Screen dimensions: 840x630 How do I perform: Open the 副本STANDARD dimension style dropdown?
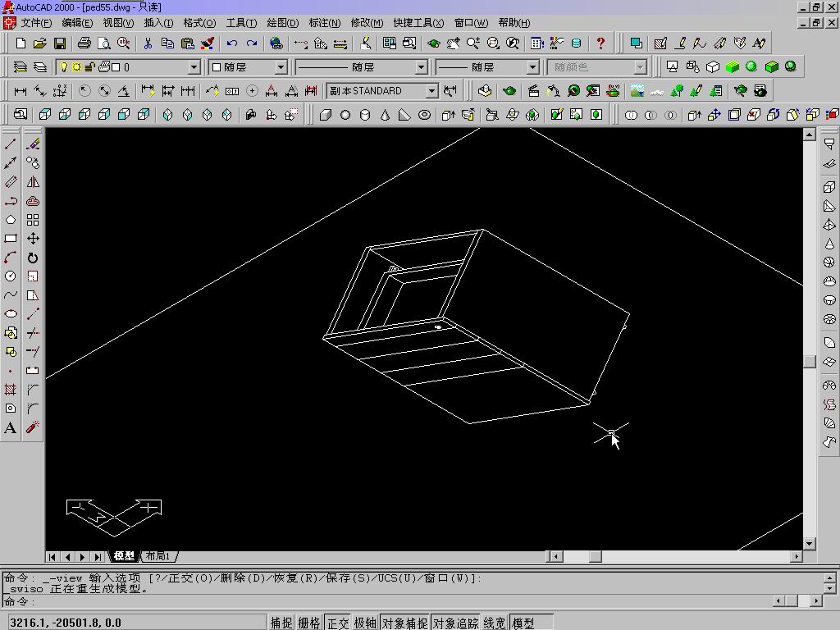point(431,91)
